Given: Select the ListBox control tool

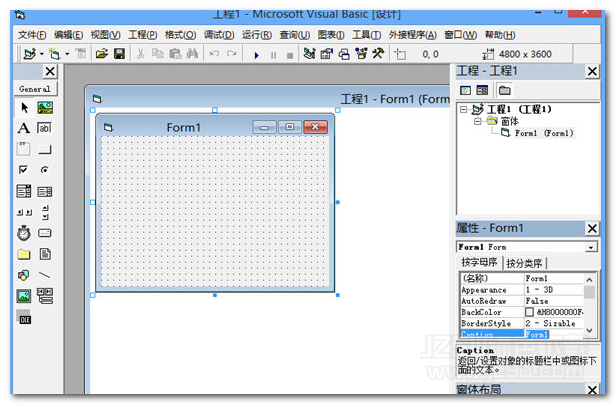Looking at the screenshot, I should (x=45, y=191).
